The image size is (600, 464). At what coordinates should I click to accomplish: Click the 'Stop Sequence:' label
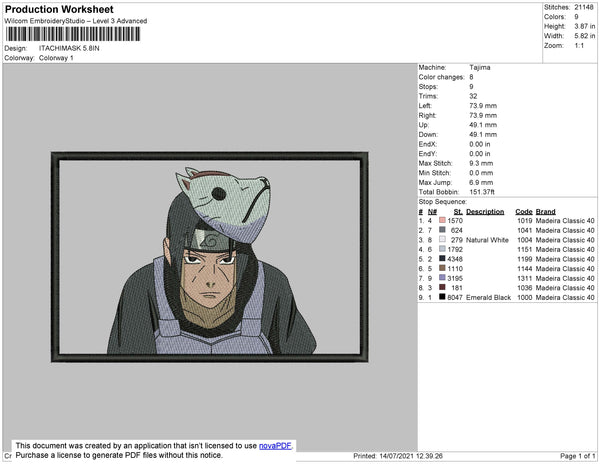tap(443, 202)
